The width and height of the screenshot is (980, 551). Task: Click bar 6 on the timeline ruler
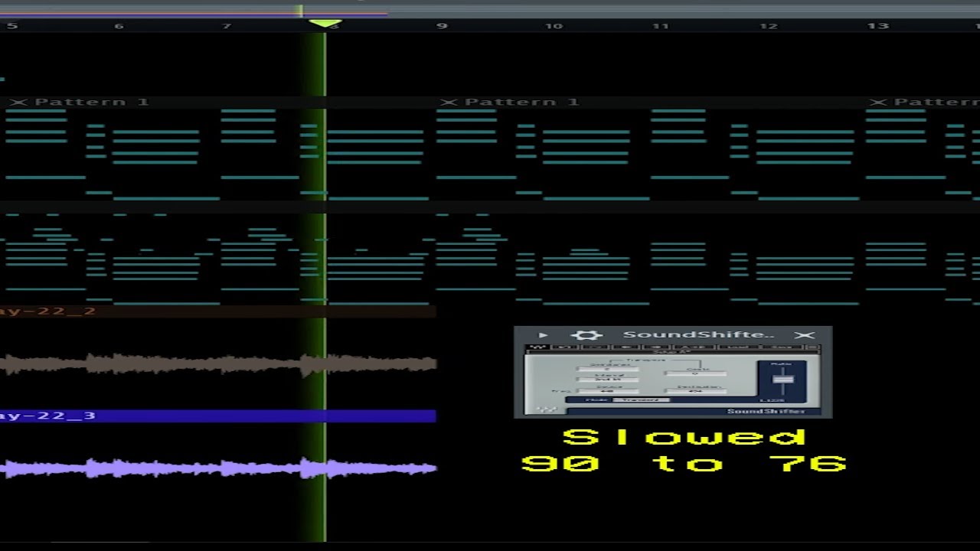point(119,26)
